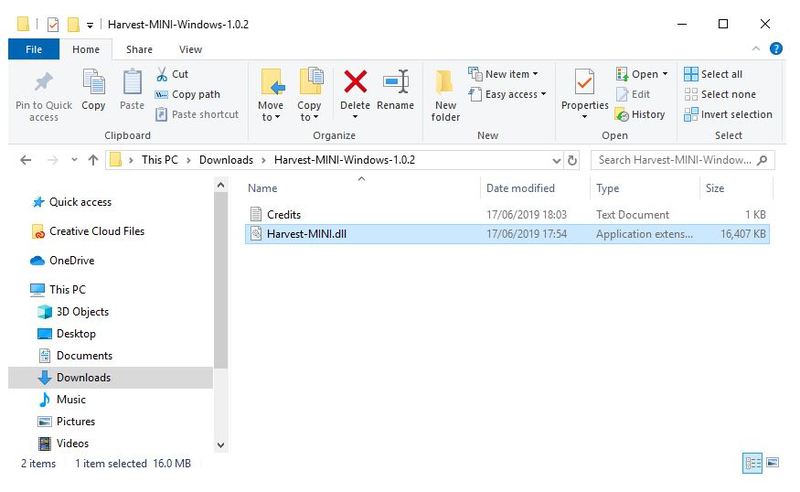Viewport: 800px width, 492px height.
Task: Open the Easy access dropdown
Action: (508, 94)
